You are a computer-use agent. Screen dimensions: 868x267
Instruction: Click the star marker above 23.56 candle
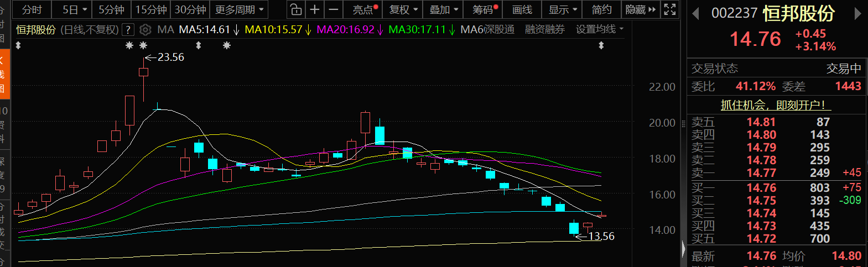[x=143, y=46]
